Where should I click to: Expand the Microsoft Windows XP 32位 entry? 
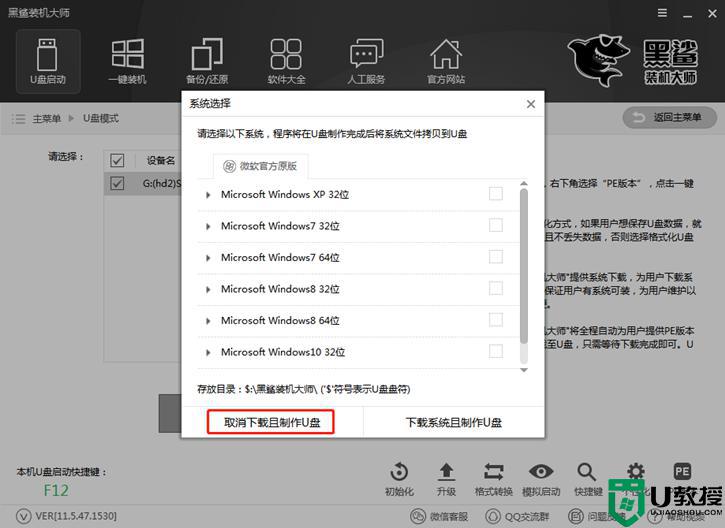click(x=208, y=195)
